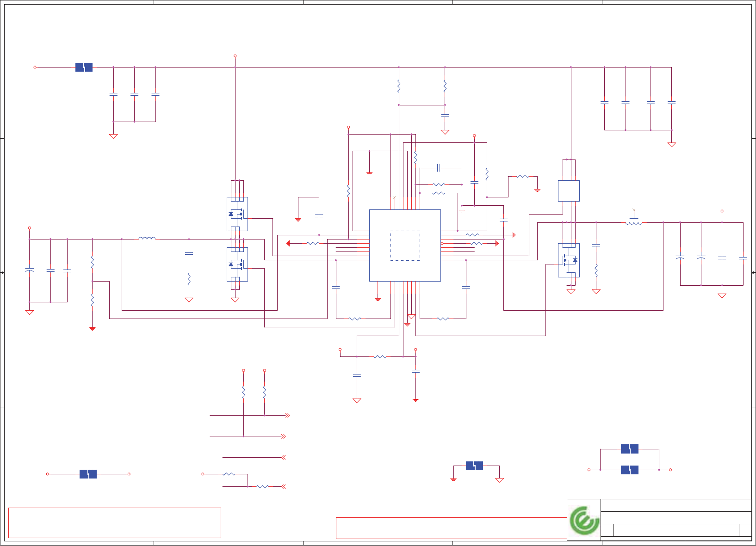Click right test point of the lower-left jumper
756x546 pixels.
click(x=129, y=474)
